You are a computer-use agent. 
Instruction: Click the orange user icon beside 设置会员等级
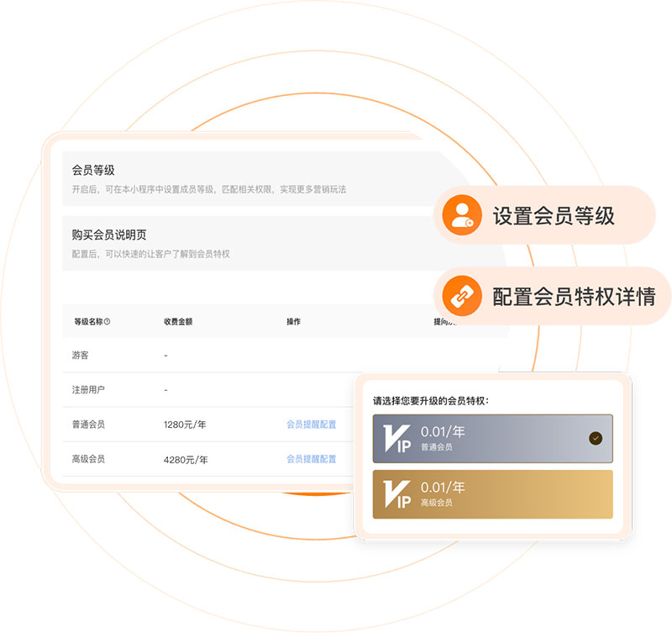pos(461,216)
